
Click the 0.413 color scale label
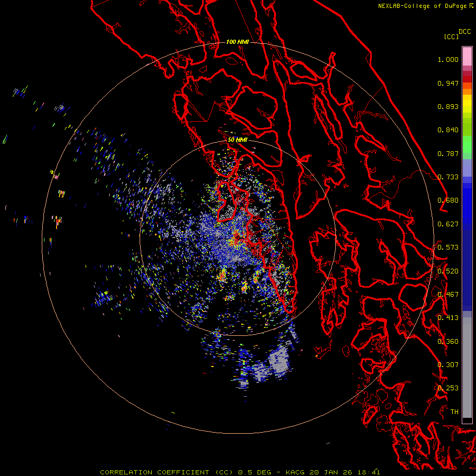pos(448,318)
